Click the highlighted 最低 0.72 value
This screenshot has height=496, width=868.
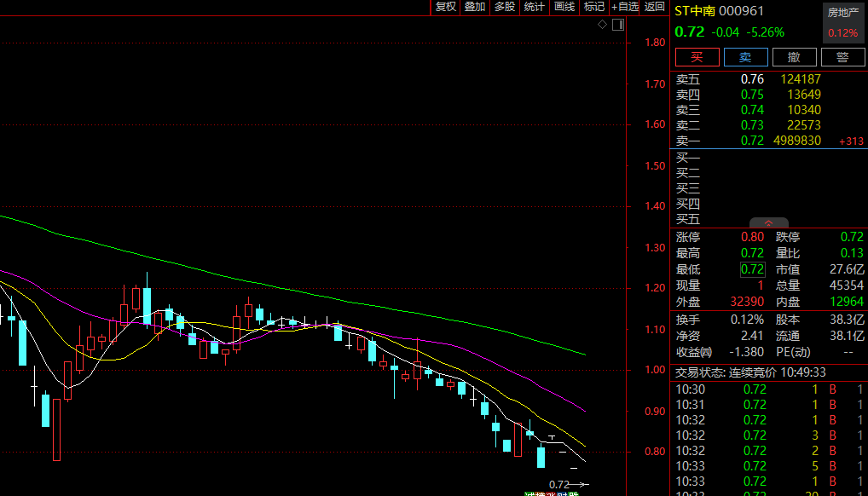(752, 269)
